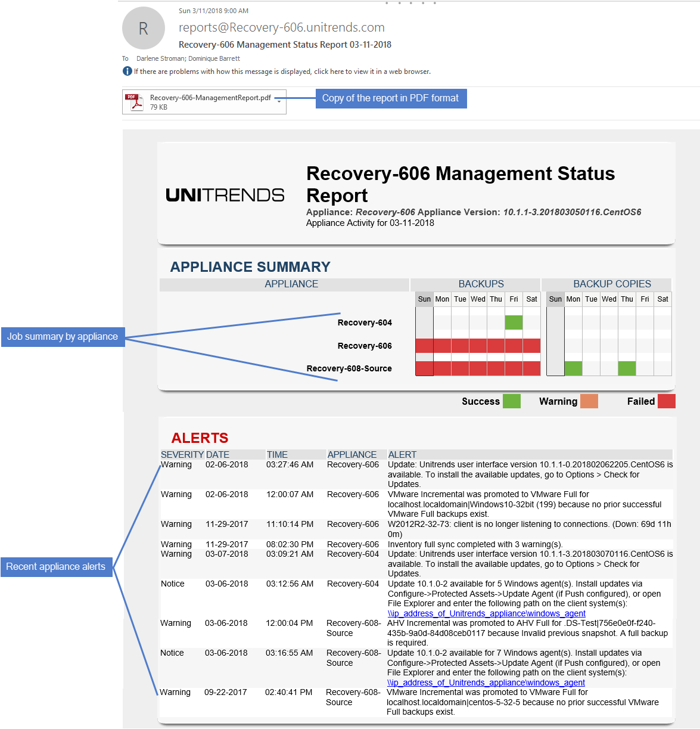Image resolution: width=700 pixels, height=729 pixels.
Task: Click the SEVERITY column header in Alerts
Action: [182, 455]
